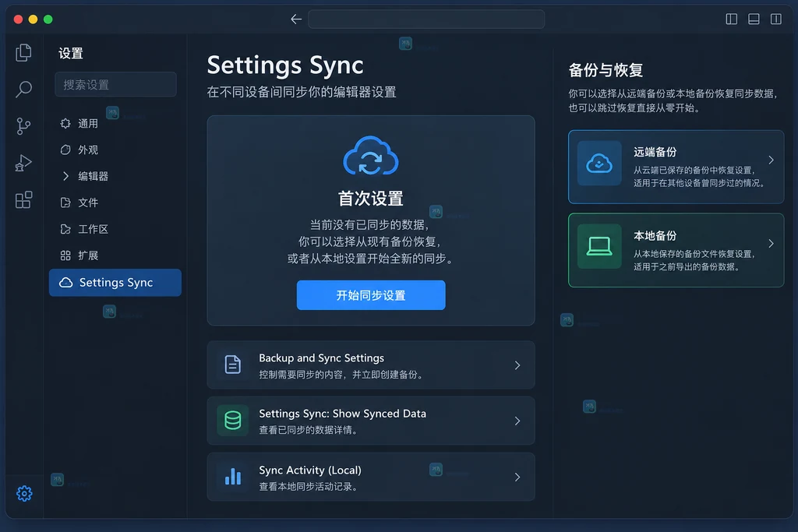
Task: Click text 控制需要同步的内容，并立即创建备份。
Action: coord(343,375)
